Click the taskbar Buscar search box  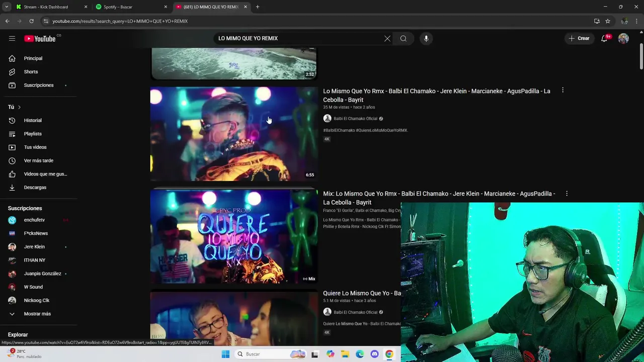coord(270,354)
